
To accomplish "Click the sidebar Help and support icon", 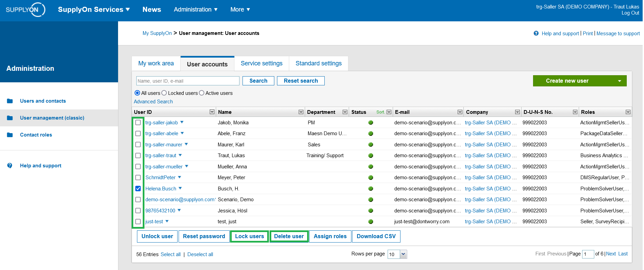I will 10,166.
